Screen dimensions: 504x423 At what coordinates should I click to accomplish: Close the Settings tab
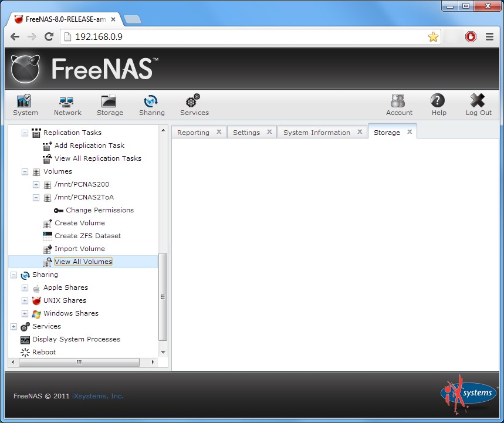point(269,132)
